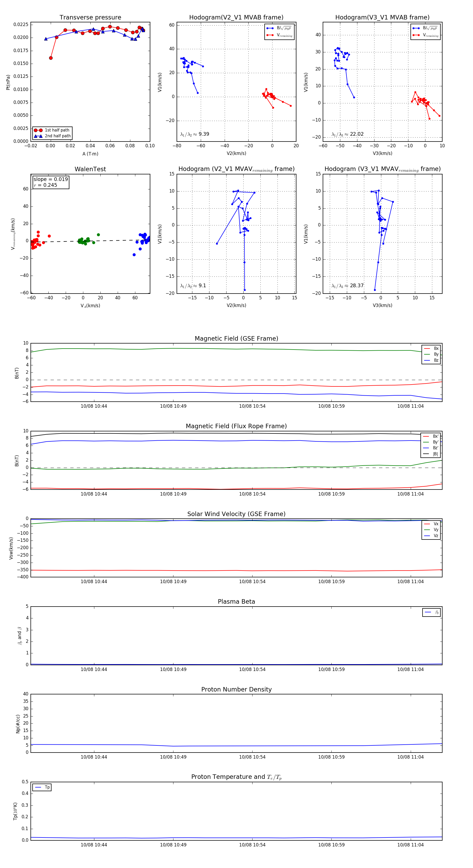
Task: Click the "Vy" legend entry
Action: (x=431, y=530)
